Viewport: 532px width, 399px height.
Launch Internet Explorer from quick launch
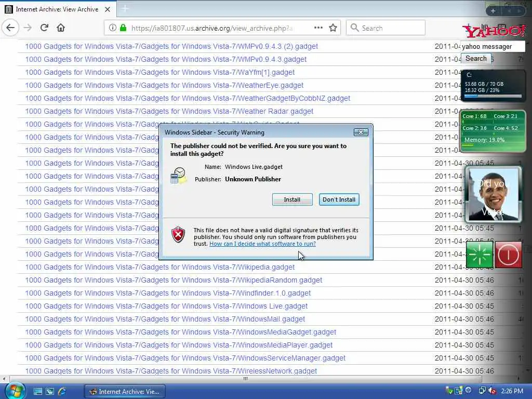click(x=62, y=392)
